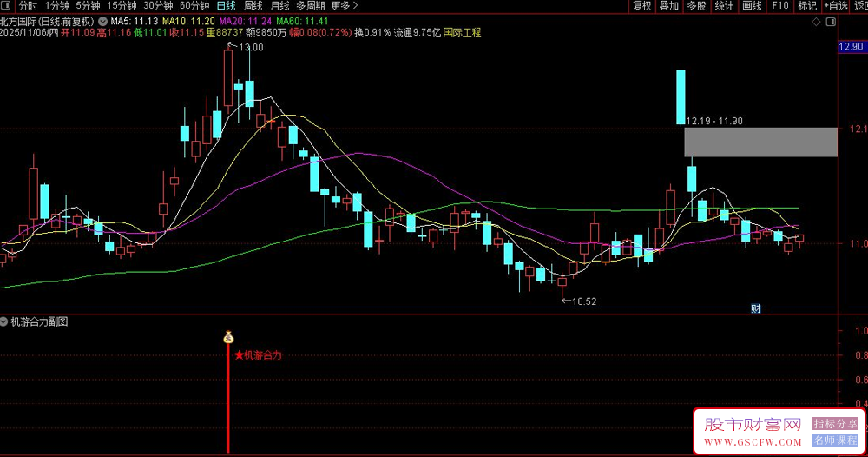Image resolution: width=868 pixels, height=457 pixels.
Task: Click the ★机游合力 signal label
Action: tap(258, 355)
